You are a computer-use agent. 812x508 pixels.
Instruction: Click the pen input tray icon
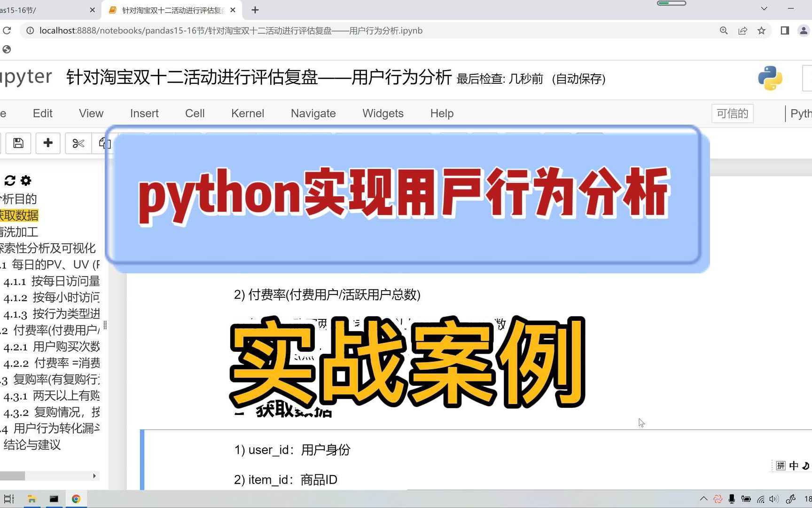coord(790,499)
